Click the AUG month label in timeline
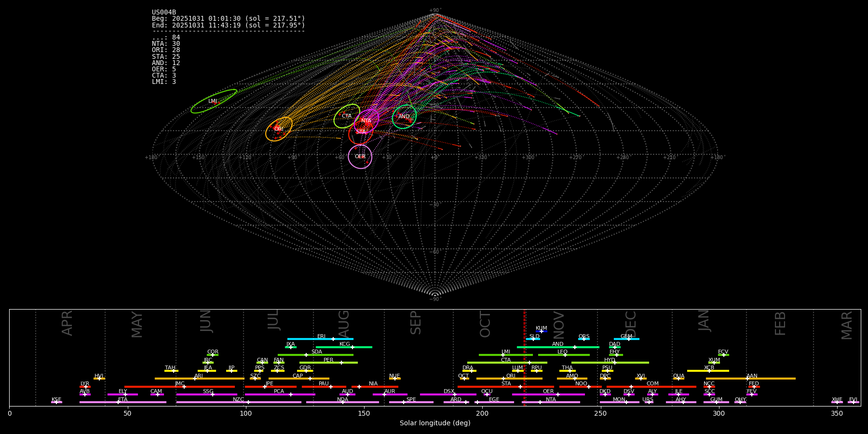This screenshot has width=868, height=434. [343, 324]
